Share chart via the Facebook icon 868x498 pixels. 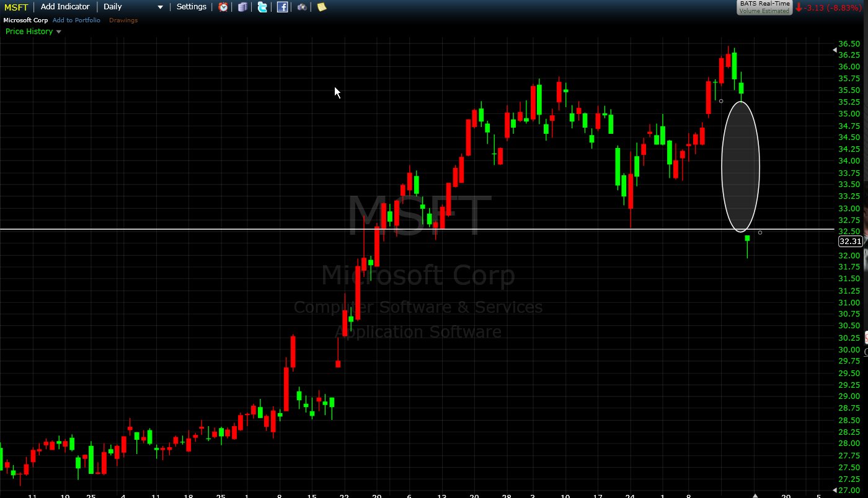pos(282,7)
